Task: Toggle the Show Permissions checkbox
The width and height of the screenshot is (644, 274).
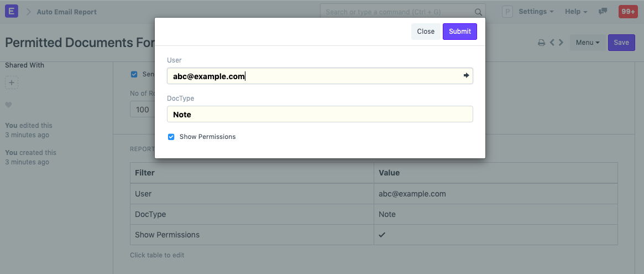Action: pyautogui.click(x=171, y=137)
